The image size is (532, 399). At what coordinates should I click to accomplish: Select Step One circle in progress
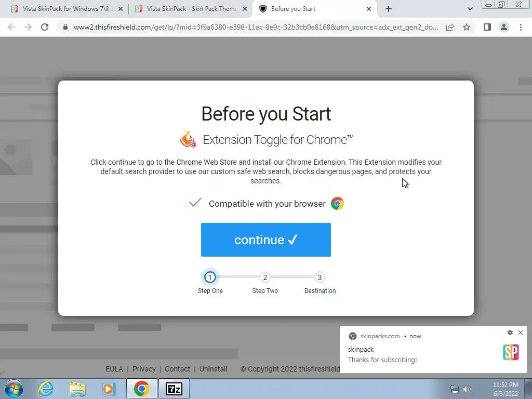click(210, 277)
